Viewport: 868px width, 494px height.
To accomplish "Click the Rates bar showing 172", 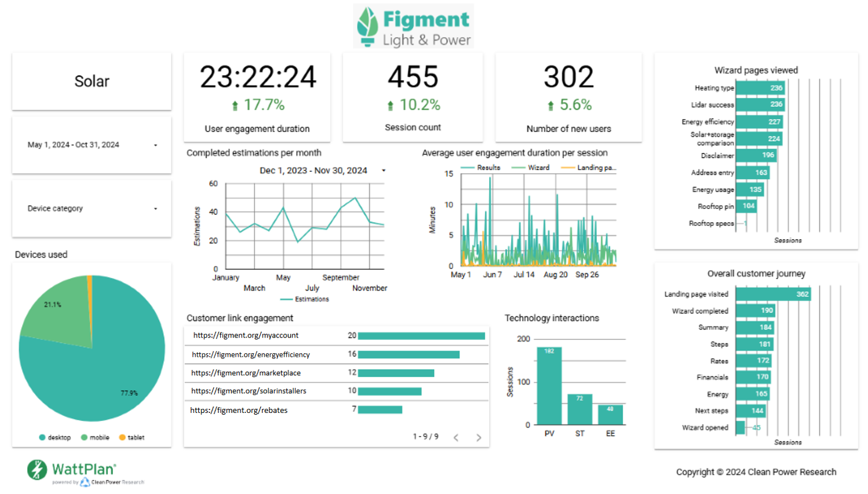I will (754, 360).
